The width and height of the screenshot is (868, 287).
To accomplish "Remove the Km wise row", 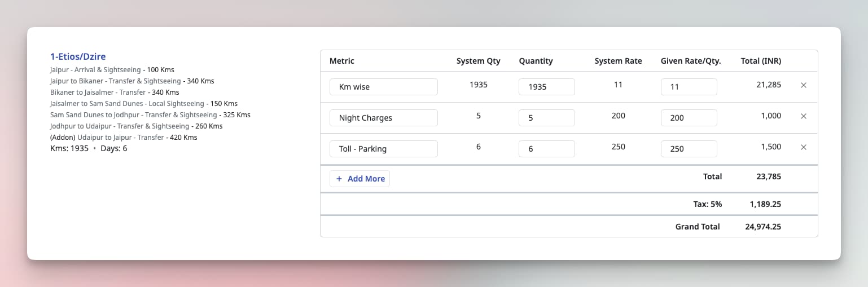I will [804, 85].
